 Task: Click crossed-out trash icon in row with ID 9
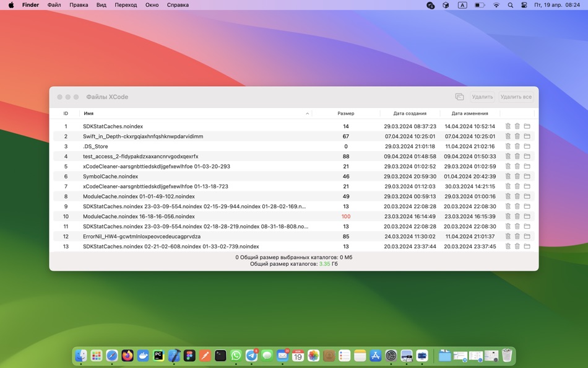point(508,206)
